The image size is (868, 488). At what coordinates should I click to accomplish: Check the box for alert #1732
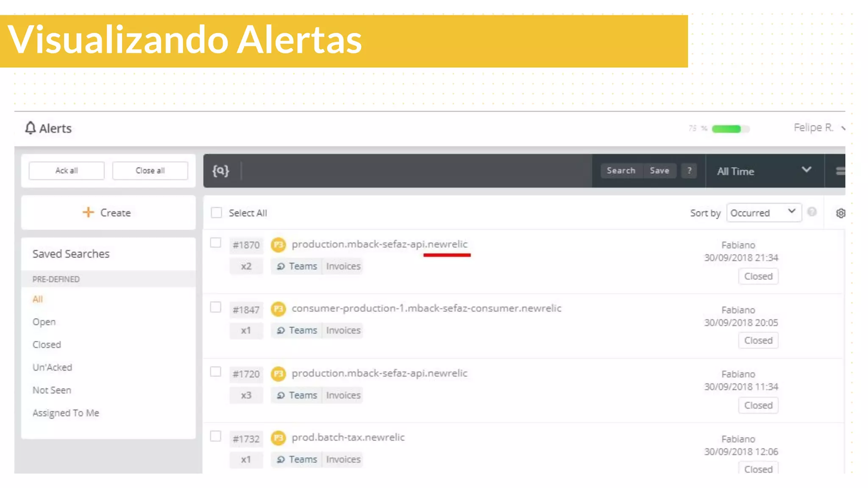coord(216,436)
